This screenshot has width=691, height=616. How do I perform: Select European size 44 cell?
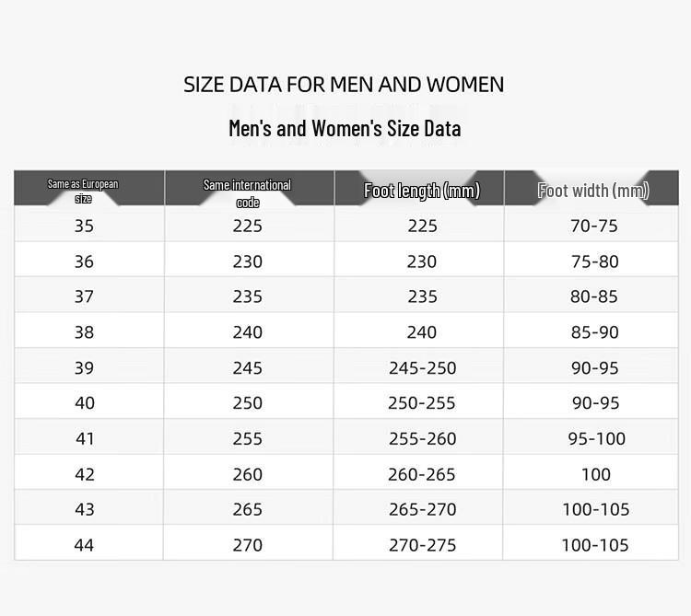click(x=84, y=545)
